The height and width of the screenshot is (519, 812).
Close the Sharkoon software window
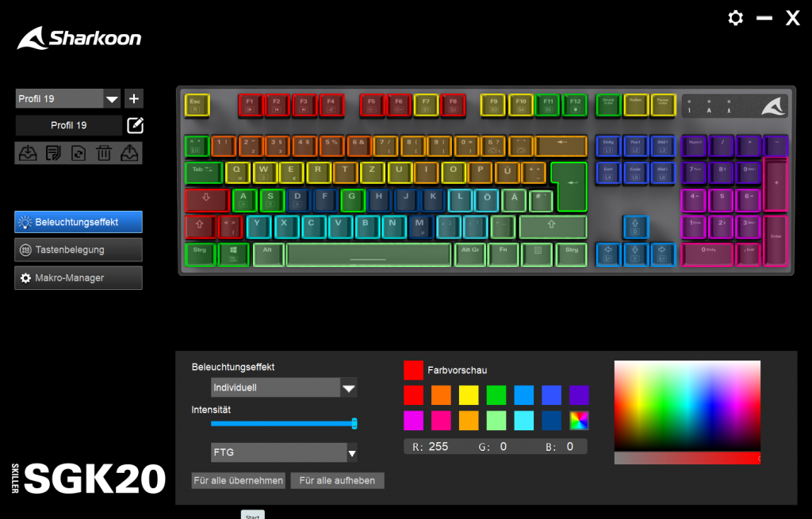[792, 18]
